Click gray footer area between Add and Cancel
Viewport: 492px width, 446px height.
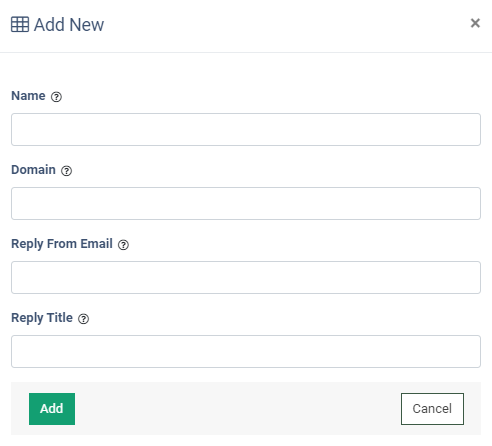(x=238, y=409)
